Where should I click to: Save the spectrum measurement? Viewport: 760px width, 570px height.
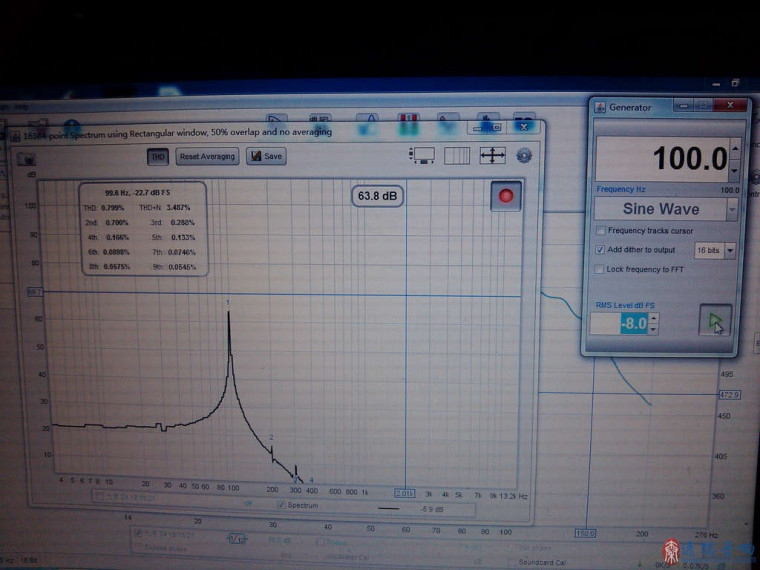click(x=266, y=156)
